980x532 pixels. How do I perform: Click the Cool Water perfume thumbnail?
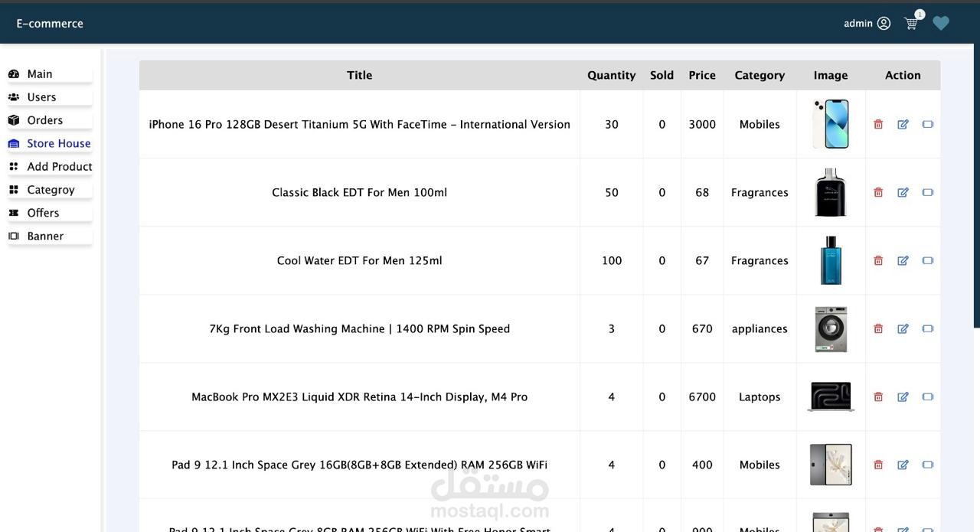pyautogui.click(x=831, y=260)
